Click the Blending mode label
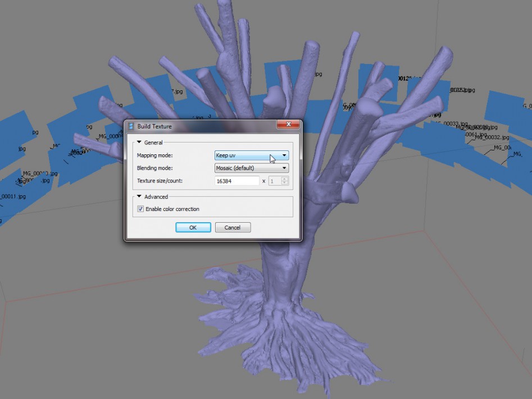Image resolution: width=532 pixels, height=399 pixels. point(154,168)
